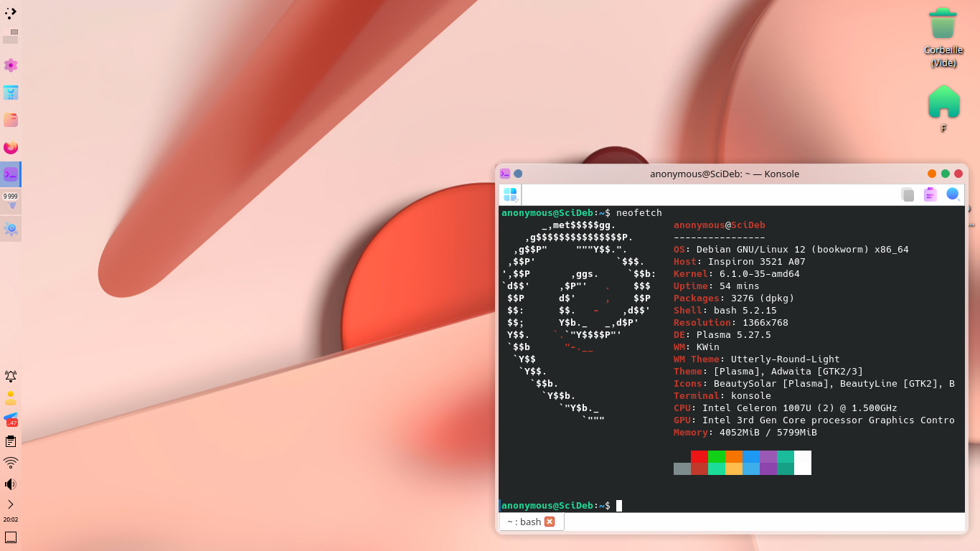Open the notifications bell in the tray
Image resolution: width=980 pixels, height=551 pixels.
[x=11, y=376]
